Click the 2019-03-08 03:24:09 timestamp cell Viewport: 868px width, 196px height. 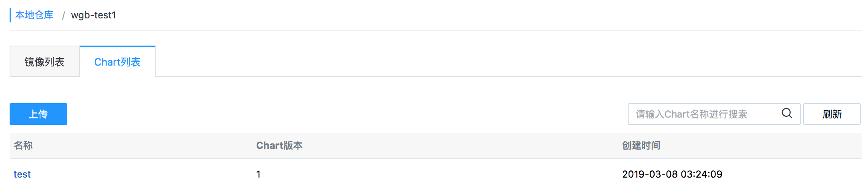[x=672, y=174]
